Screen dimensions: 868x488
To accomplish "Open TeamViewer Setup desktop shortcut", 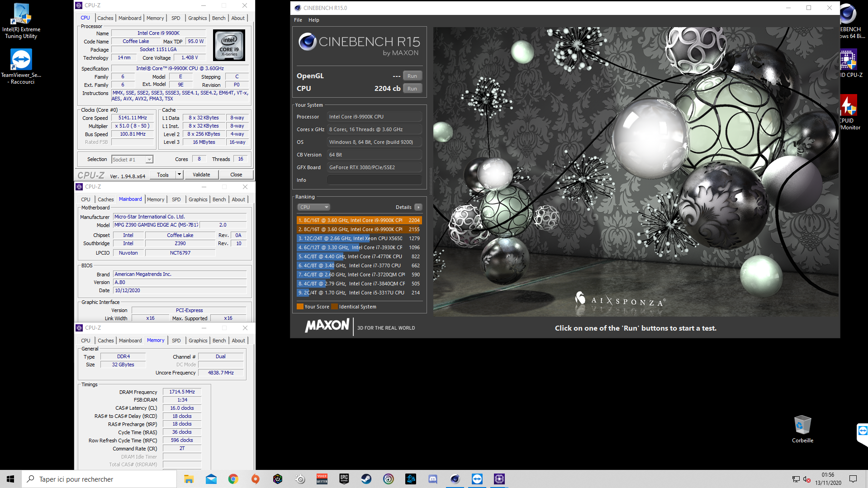I will (21, 66).
